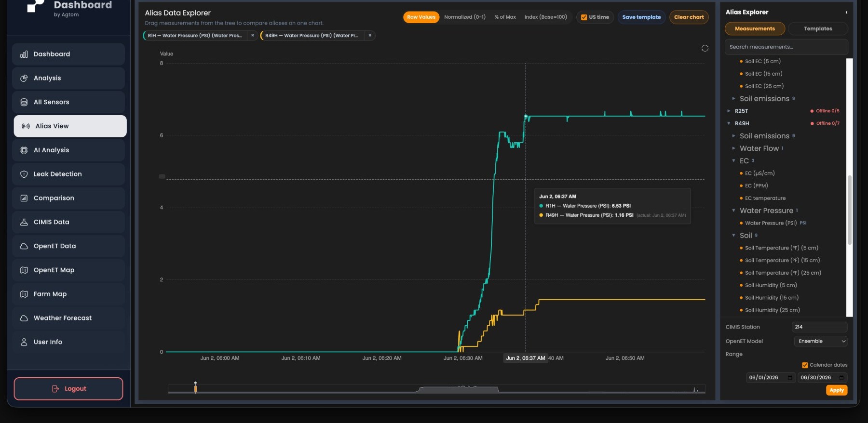
Task: Select Normalized (0-1) display mode
Action: [x=465, y=17]
